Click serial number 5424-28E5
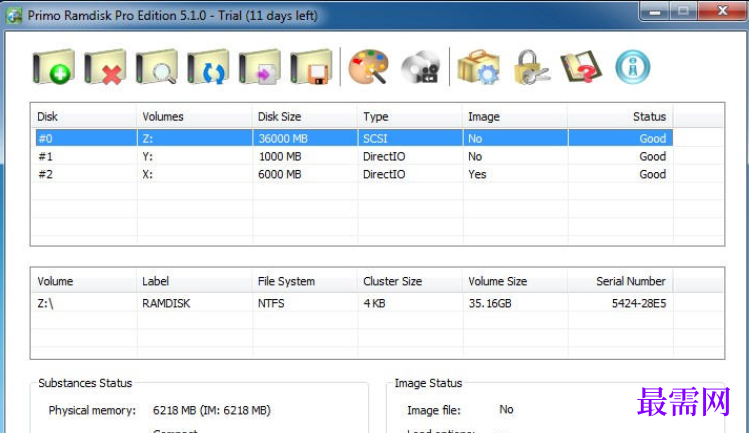Image resolution: width=749 pixels, height=433 pixels. tap(639, 303)
